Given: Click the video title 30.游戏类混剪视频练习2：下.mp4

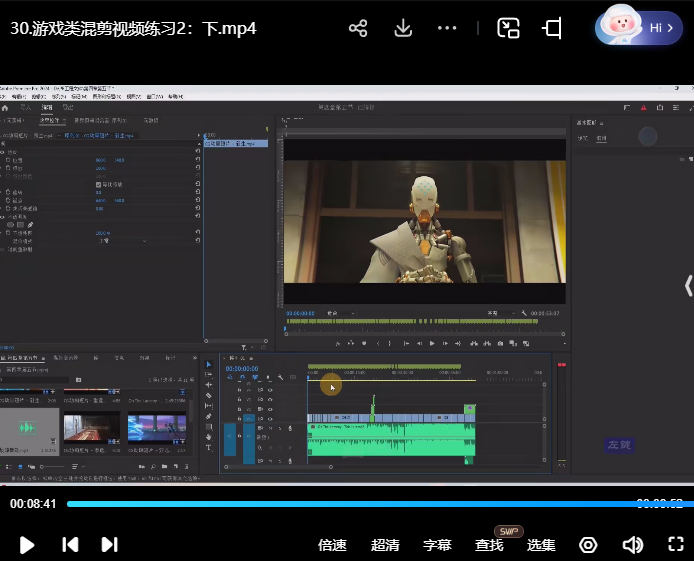Looking at the screenshot, I should click(x=133, y=28).
